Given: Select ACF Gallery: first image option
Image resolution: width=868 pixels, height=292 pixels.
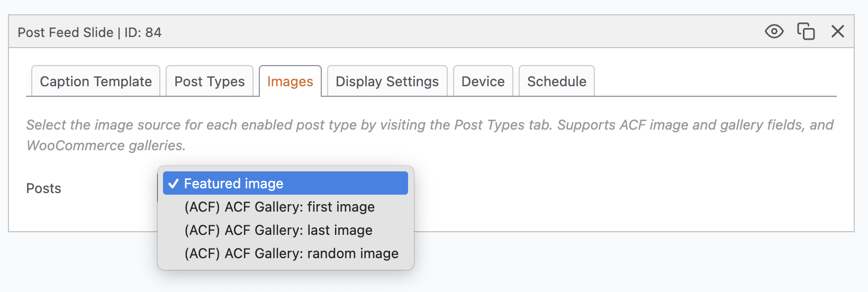Looking at the screenshot, I should 279,207.
